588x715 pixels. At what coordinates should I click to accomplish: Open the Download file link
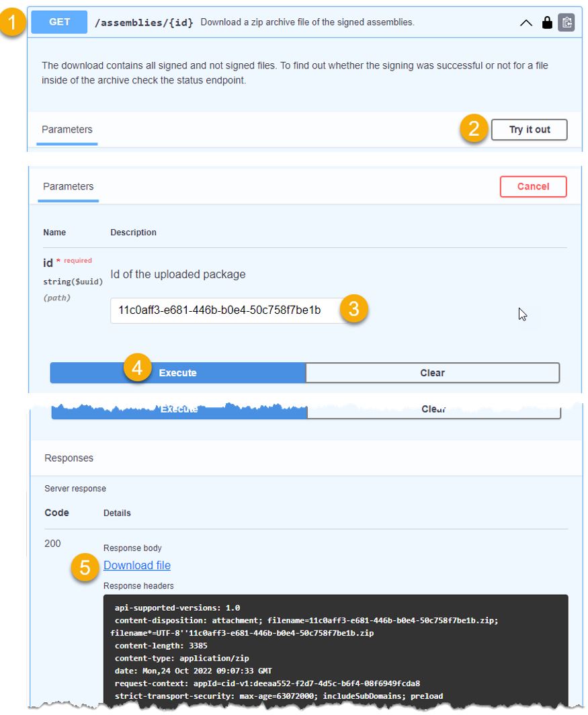[x=137, y=566]
